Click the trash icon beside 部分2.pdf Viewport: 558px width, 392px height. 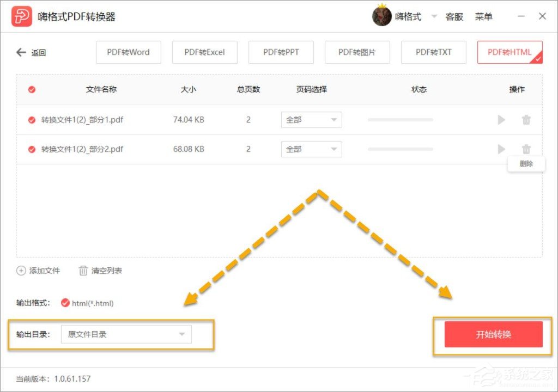(526, 149)
